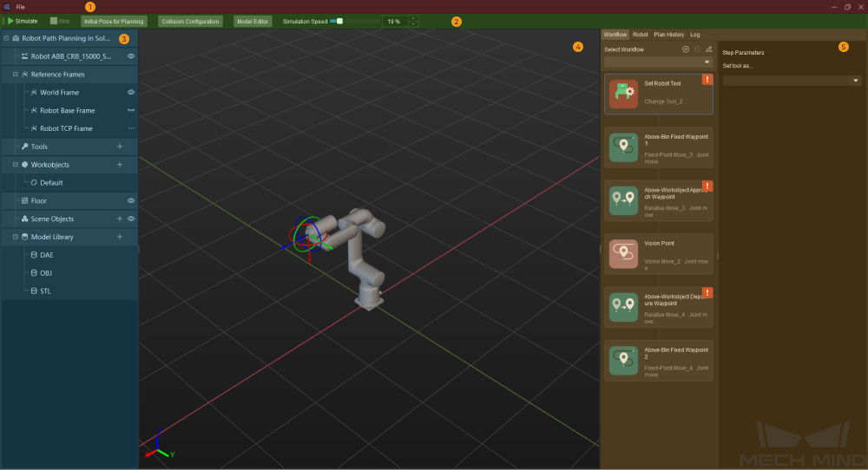Remove workflow with minus-circle icon
Viewport: 868px width, 470px height.
point(697,49)
